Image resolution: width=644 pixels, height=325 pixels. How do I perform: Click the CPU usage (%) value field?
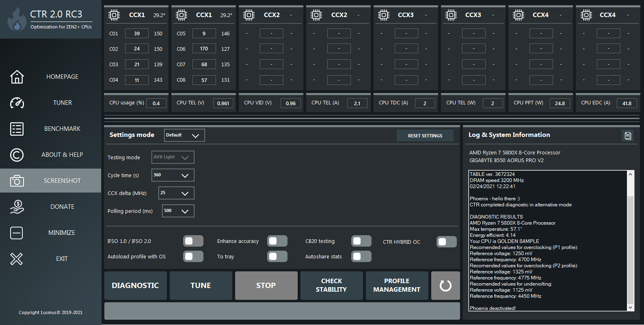156,103
